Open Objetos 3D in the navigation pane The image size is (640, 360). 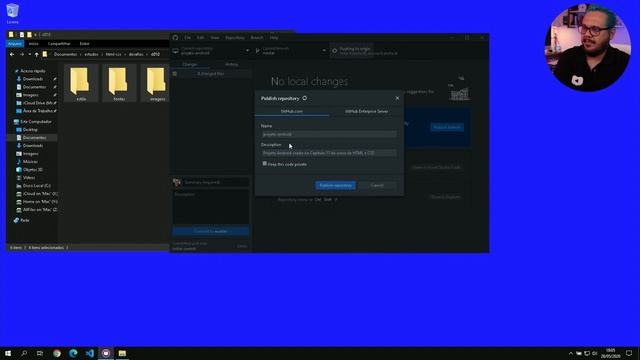33,170
